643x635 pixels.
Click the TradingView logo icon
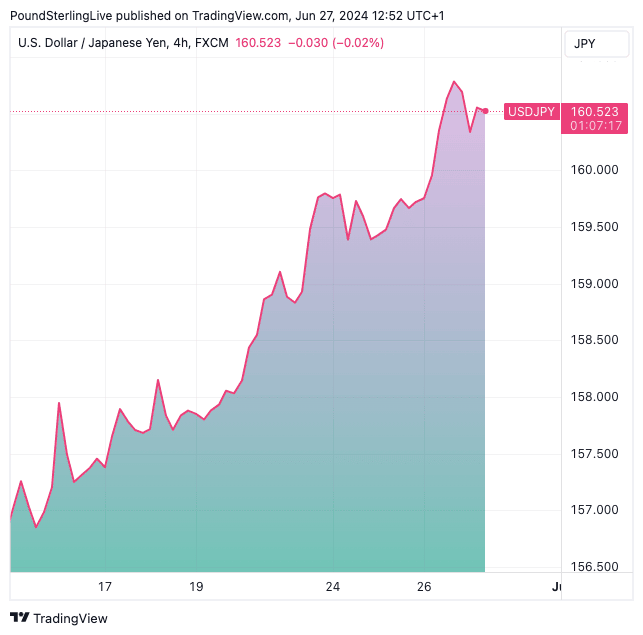(x=19, y=618)
